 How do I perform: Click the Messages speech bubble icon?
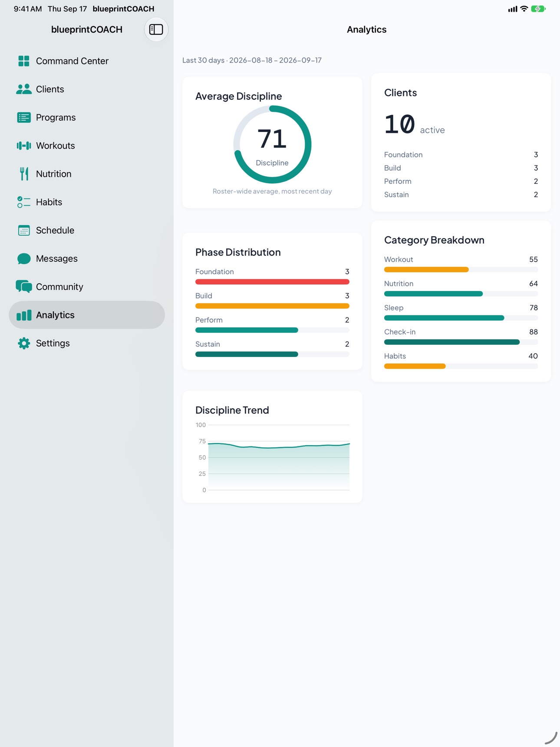point(24,258)
